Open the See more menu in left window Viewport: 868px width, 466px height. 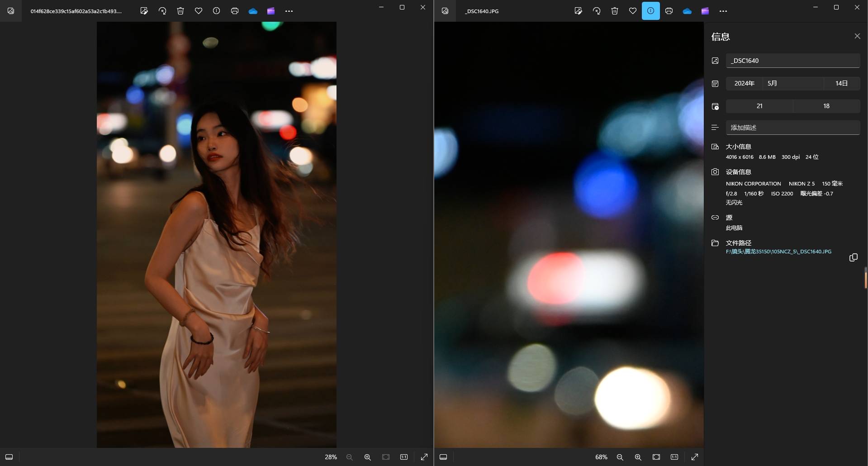[289, 11]
